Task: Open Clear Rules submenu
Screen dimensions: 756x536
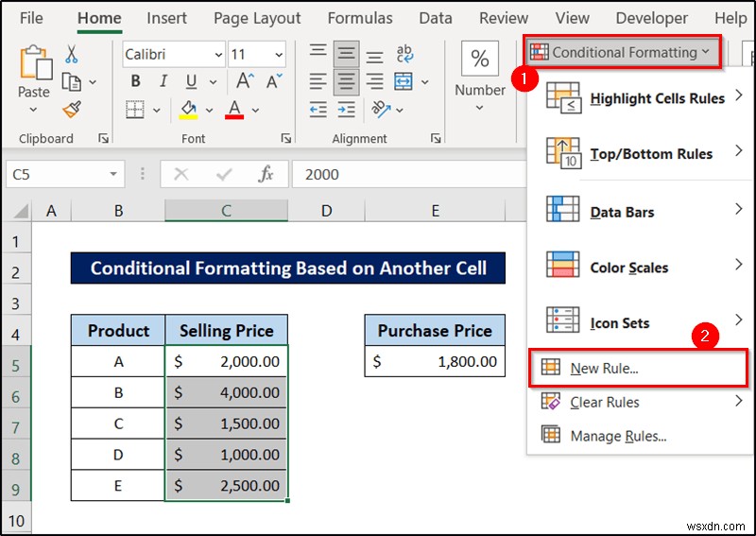Action: [641, 402]
